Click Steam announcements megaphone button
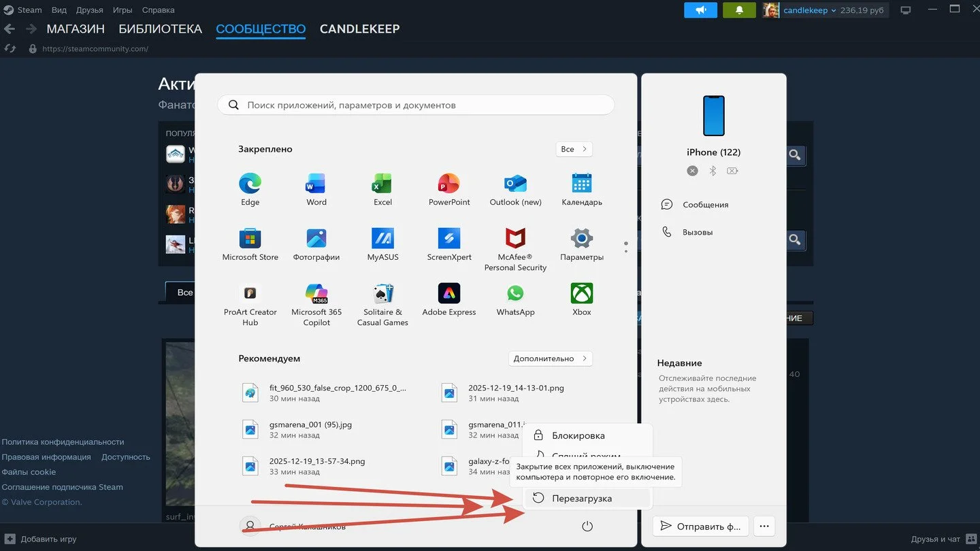 point(700,10)
